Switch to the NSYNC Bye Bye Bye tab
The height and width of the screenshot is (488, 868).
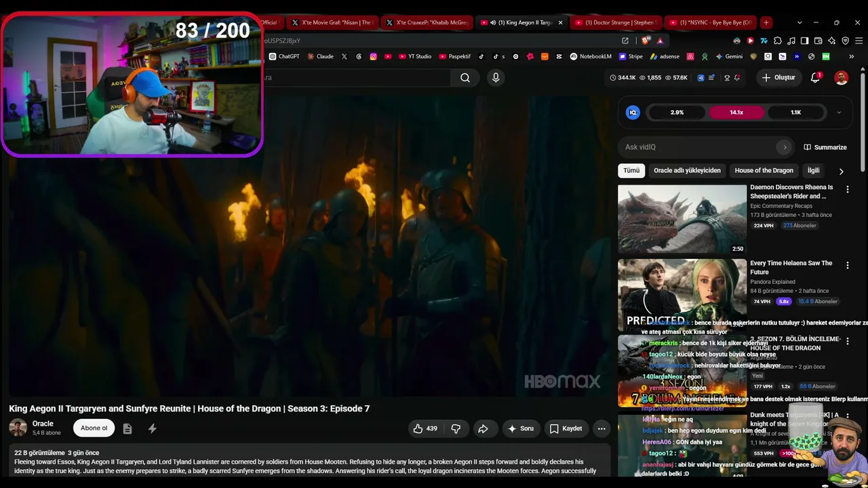pos(710,22)
